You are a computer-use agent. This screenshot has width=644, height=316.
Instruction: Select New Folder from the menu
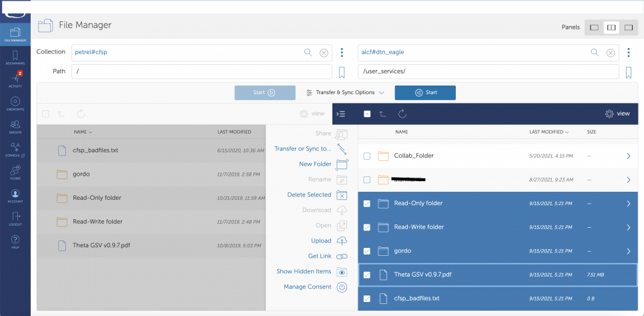(x=315, y=164)
